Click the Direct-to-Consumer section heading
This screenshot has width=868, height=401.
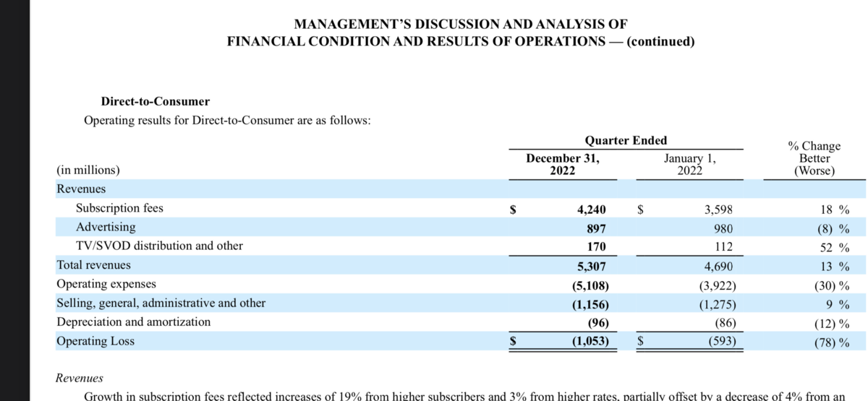tap(156, 102)
